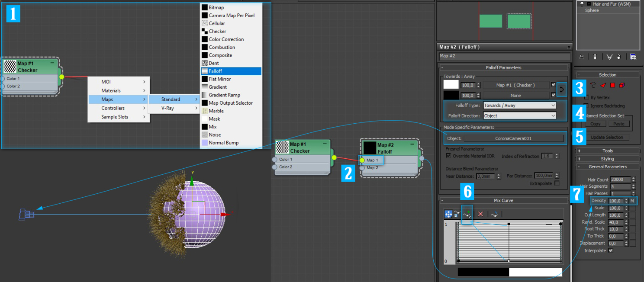This screenshot has width=644, height=282.
Task: Select the Polygon selection mode icon
Action: (x=612, y=85)
